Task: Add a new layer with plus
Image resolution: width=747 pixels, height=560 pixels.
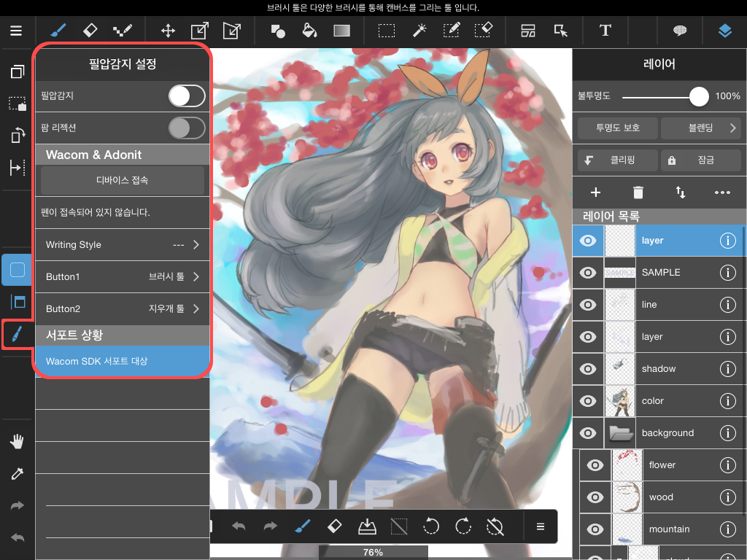Action: (595, 192)
